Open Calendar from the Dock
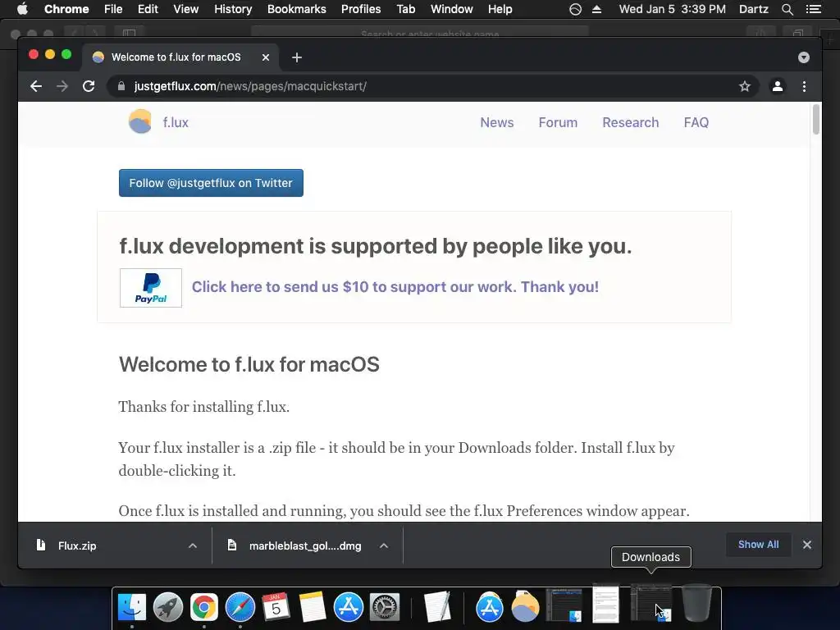This screenshot has height=630, width=840. point(276,607)
